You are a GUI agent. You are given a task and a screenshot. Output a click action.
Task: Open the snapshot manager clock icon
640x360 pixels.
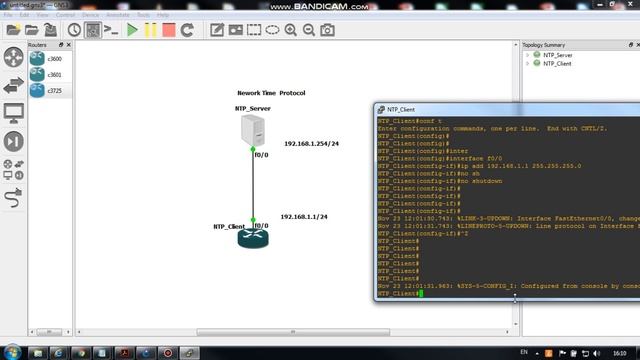pyautogui.click(x=74, y=30)
